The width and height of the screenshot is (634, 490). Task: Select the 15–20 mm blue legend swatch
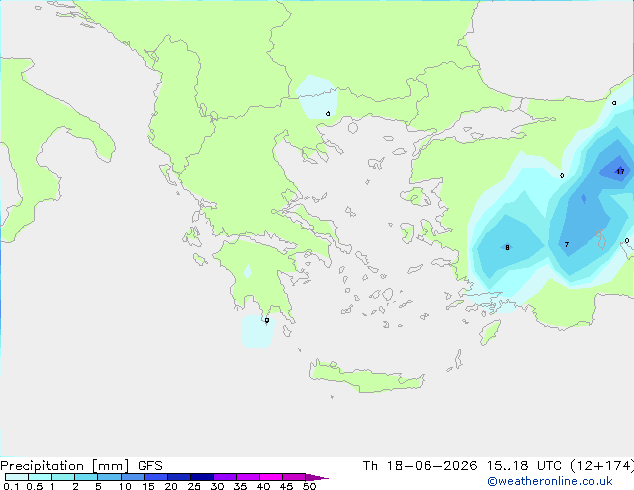(155, 477)
